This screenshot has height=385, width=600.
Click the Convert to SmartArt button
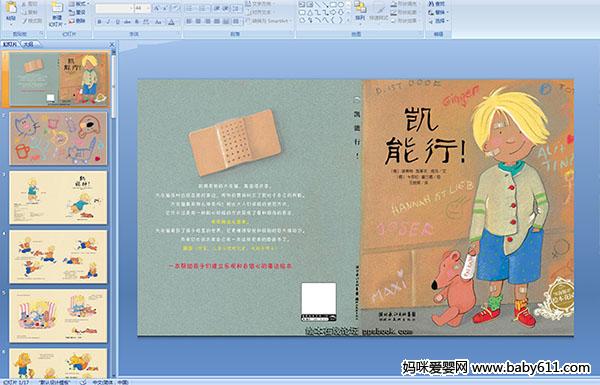click(269, 21)
